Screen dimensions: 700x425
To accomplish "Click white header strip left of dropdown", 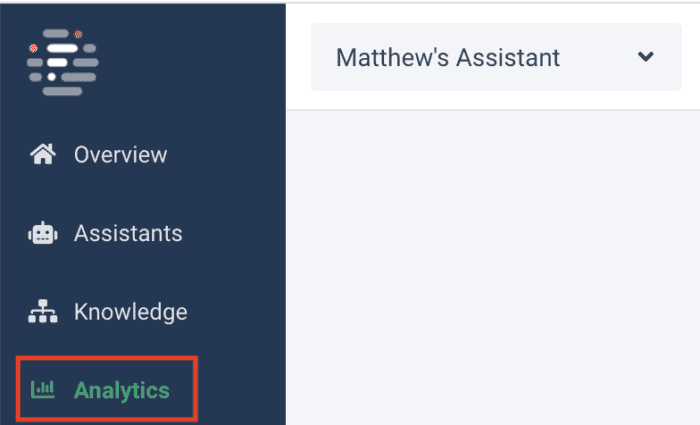I will coord(298,57).
